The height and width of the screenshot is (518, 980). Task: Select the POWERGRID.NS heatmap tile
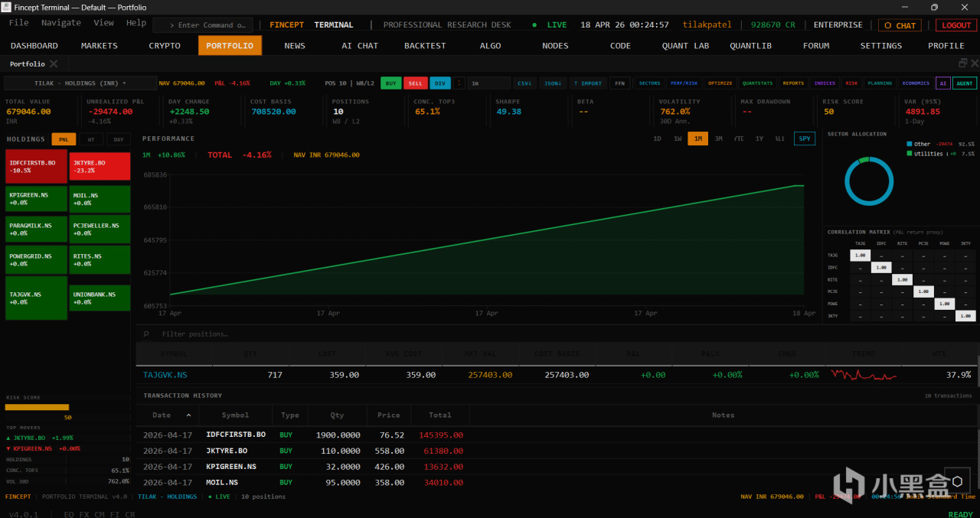[x=36, y=260]
